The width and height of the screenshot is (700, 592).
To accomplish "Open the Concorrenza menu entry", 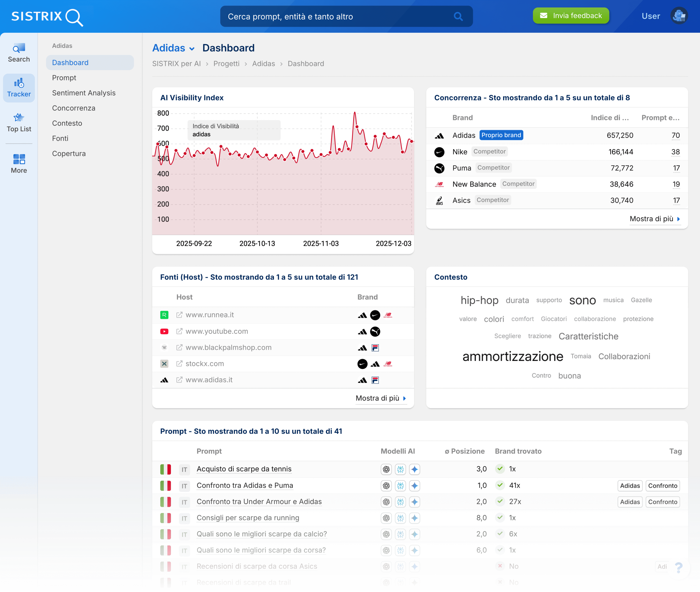I will (74, 108).
